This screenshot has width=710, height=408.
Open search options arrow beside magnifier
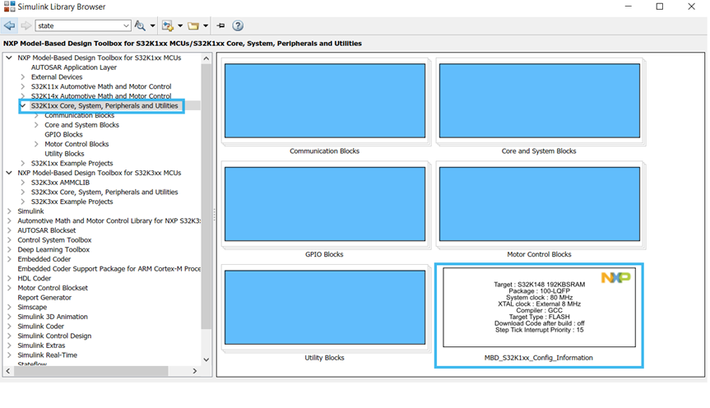[153, 26]
